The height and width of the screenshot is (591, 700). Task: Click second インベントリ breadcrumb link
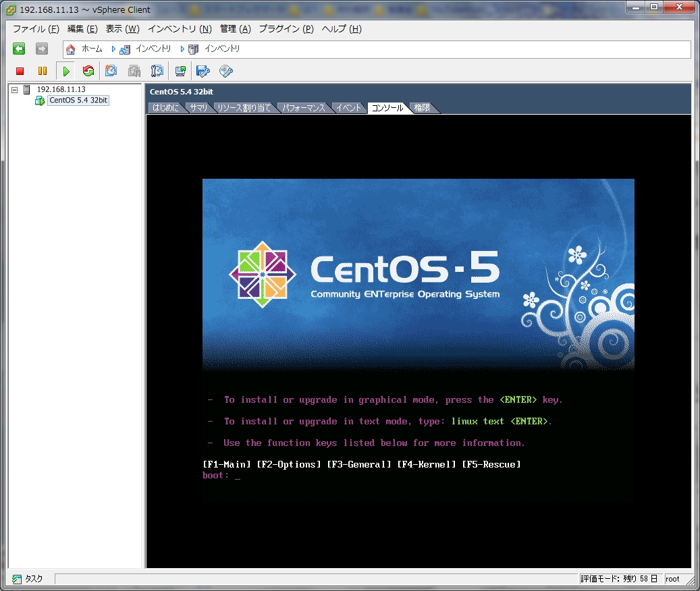coord(222,49)
